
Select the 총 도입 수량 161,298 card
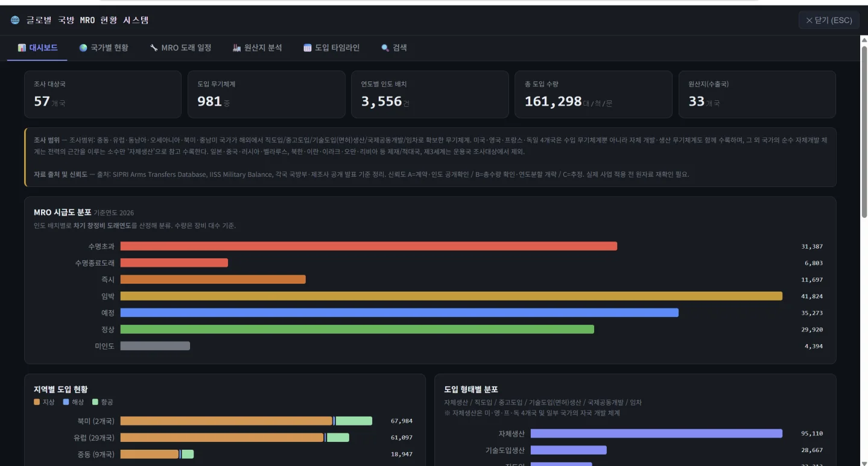594,94
